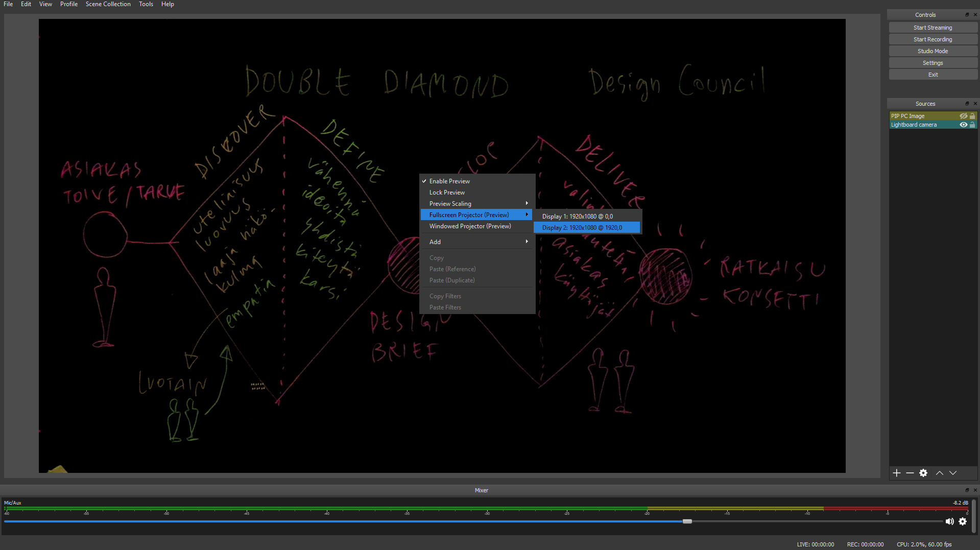Click Paste (Reference) menu entry
This screenshot has width=980, height=550.
[x=477, y=269]
